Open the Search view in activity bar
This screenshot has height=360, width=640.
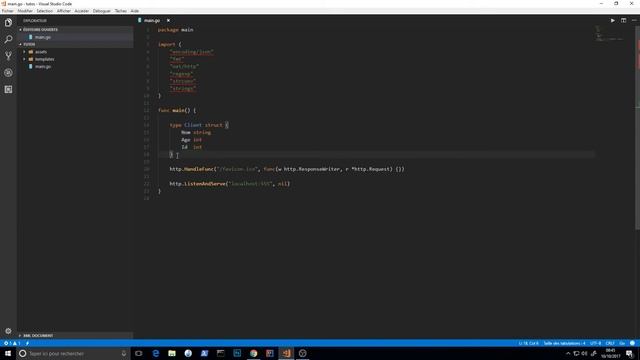[8, 39]
